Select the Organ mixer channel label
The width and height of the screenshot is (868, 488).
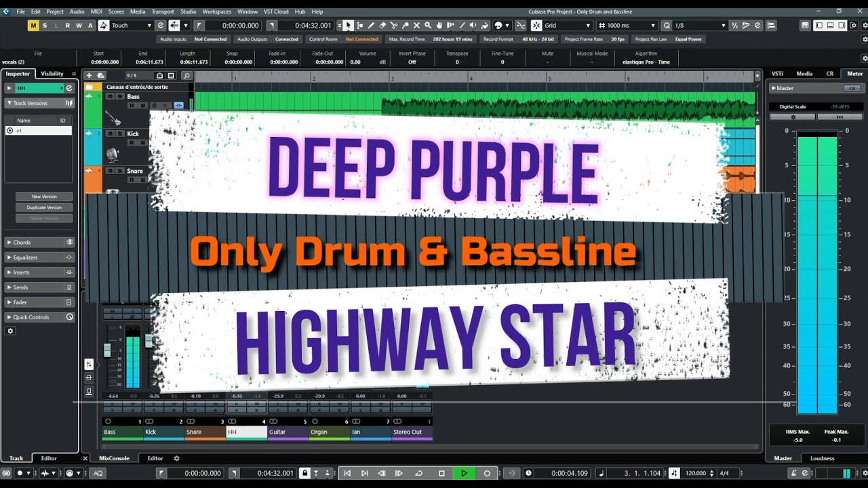pyautogui.click(x=330, y=432)
